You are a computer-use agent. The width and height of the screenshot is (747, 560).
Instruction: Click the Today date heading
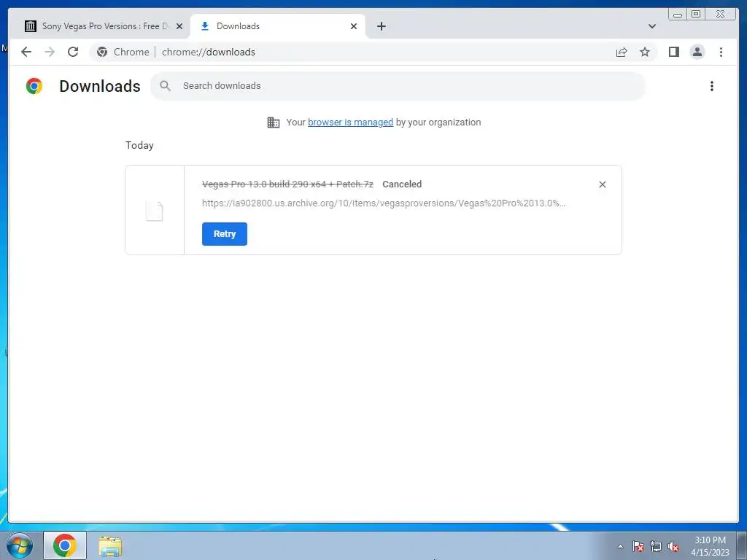tap(139, 145)
